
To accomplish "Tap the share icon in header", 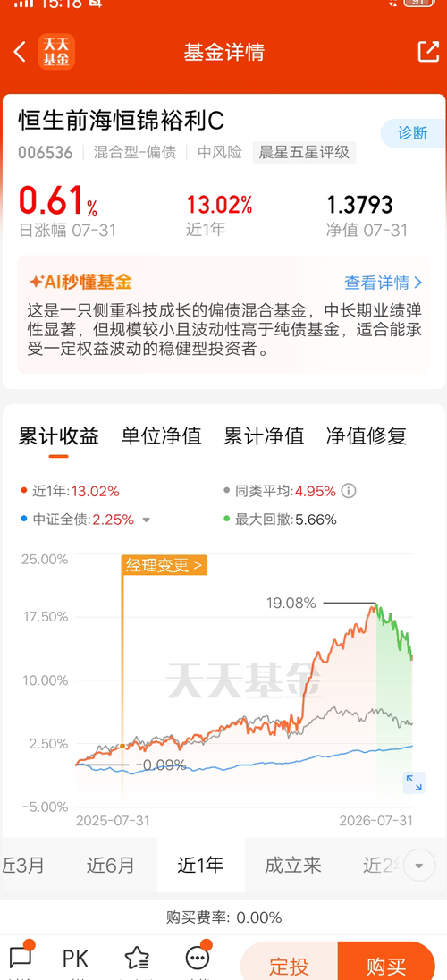I will point(428,52).
